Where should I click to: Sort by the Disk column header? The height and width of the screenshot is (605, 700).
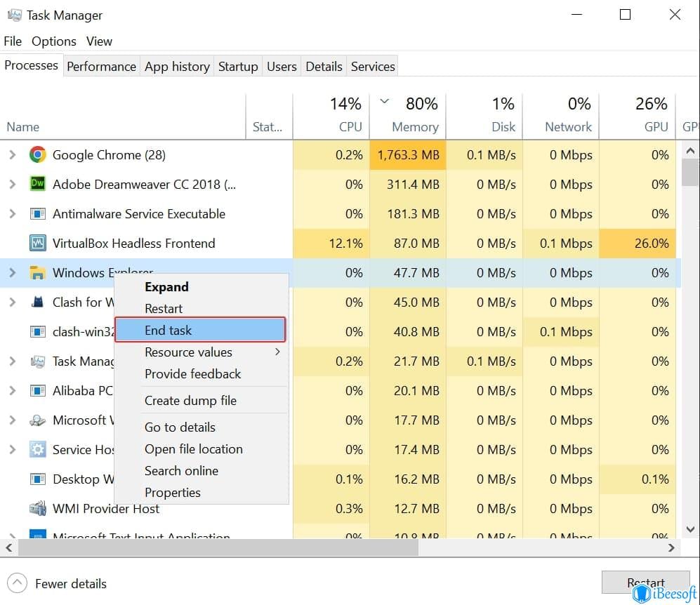tap(484, 116)
